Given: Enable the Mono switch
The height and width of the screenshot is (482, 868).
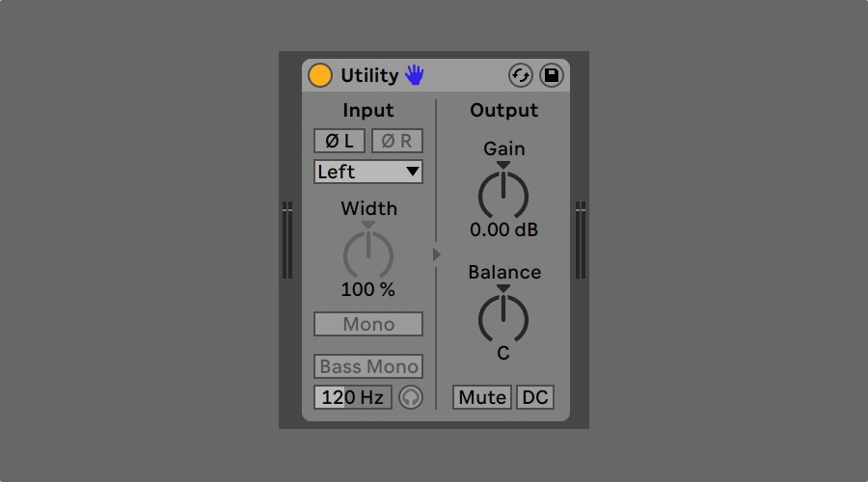Looking at the screenshot, I should click(368, 324).
